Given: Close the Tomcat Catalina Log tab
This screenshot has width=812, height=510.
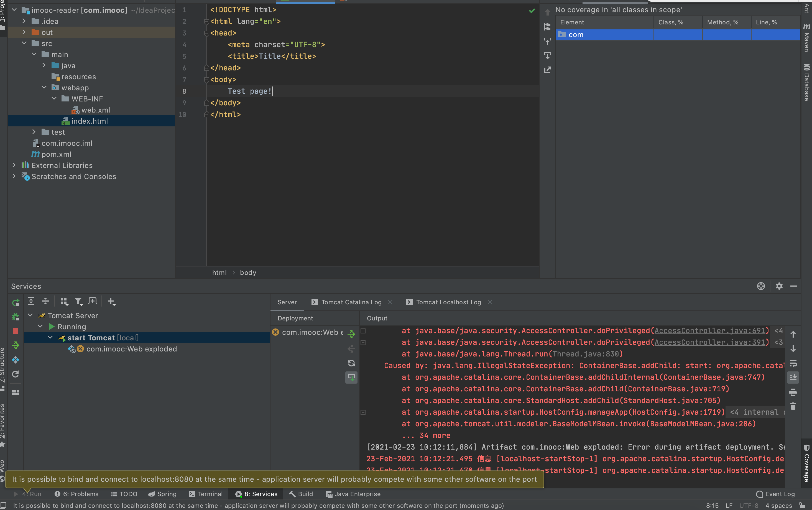Looking at the screenshot, I should (390, 302).
